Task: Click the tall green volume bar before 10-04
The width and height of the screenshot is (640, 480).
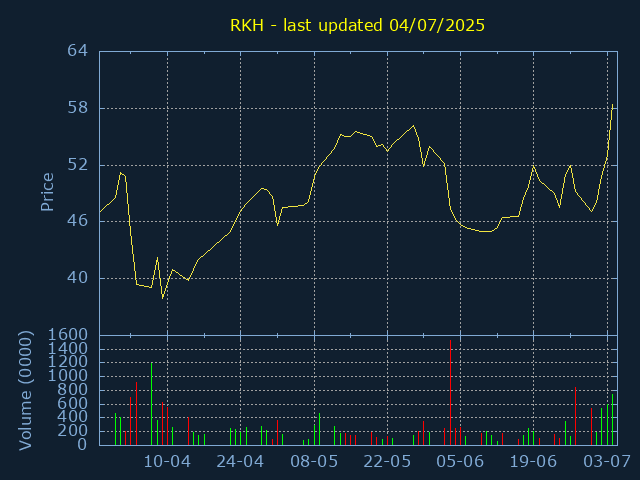Action: tap(151, 404)
